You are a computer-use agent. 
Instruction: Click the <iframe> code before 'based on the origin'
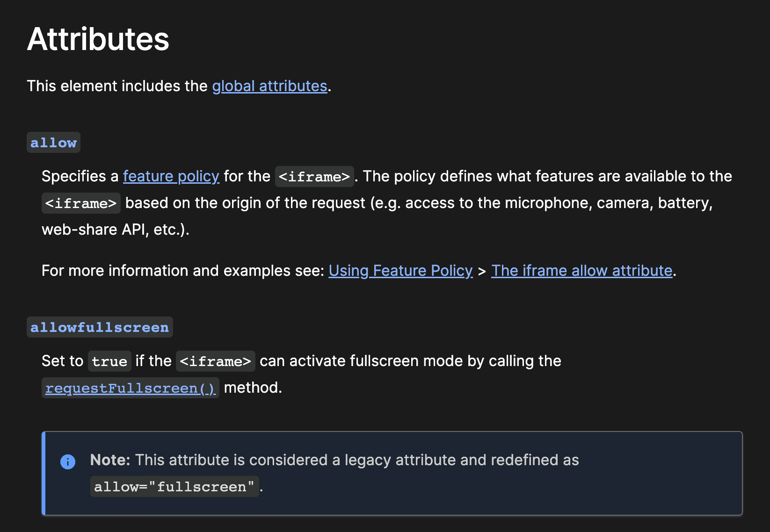[x=81, y=203]
